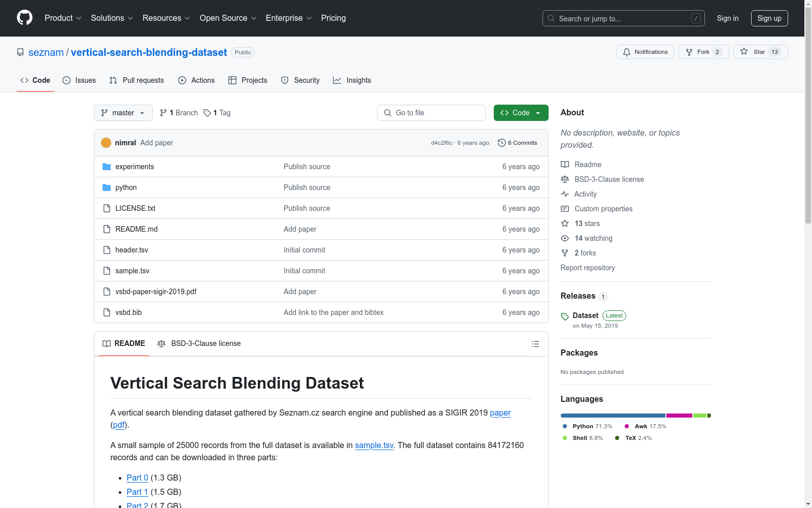Click the book icon beside Readme
Viewport: 812px width, 508px height.
tap(565, 165)
